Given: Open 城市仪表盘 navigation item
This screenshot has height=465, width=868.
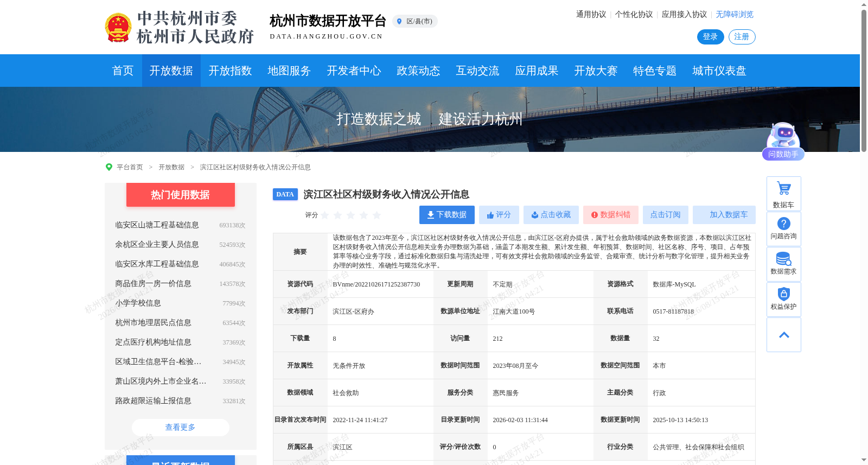Looking at the screenshot, I should pos(719,71).
